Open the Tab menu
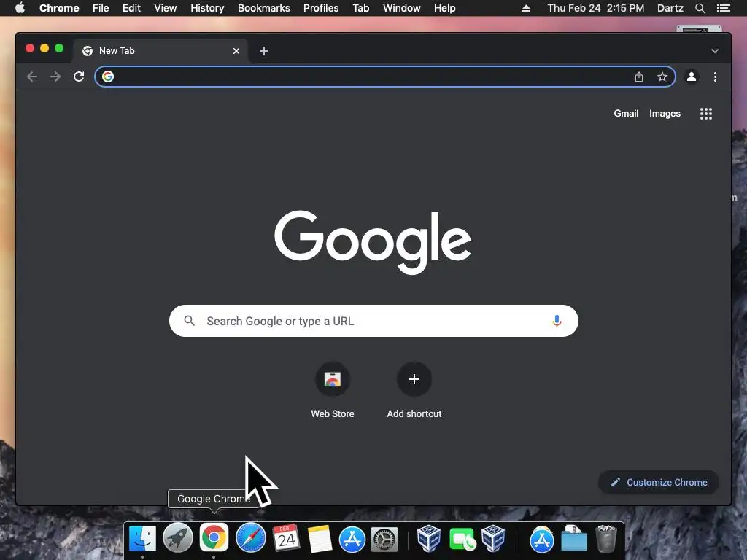This screenshot has width=747, height=560. click(x=360, y=8)
